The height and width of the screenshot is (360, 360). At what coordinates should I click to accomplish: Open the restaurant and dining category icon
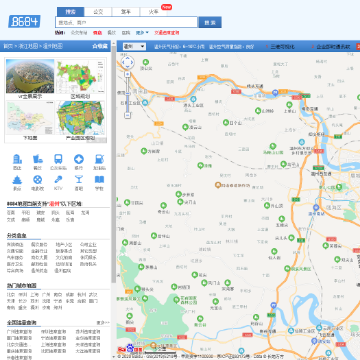38,159
